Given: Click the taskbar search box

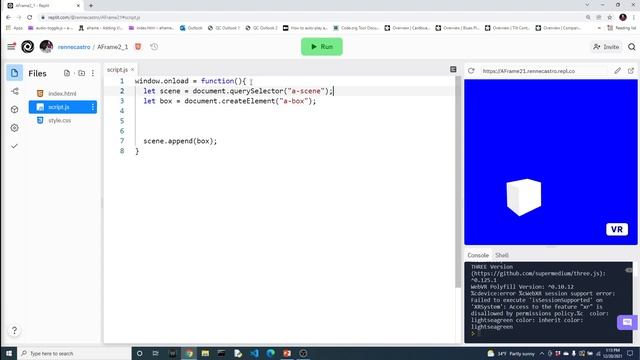Looking at the screenshot, I should (x=74, y=353).
